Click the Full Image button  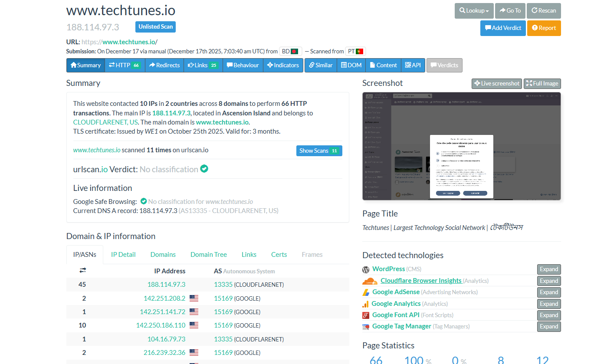click(542, 83)
